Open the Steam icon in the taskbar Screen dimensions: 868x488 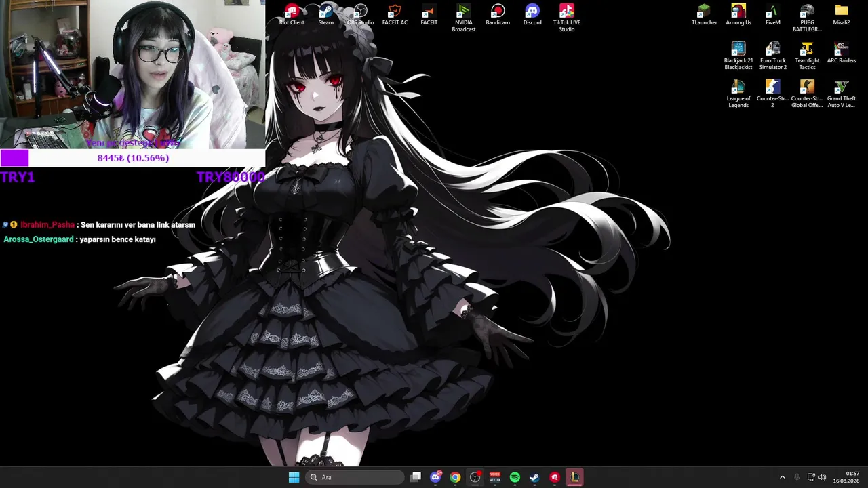(x=534, y=477)
